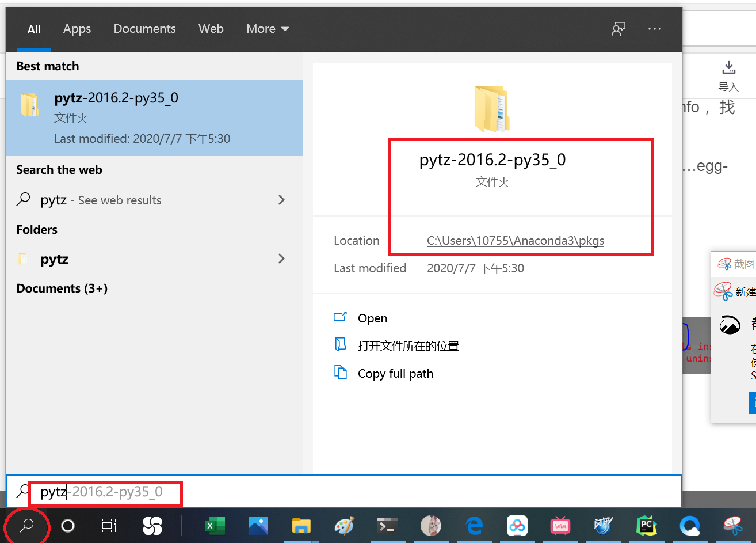Open Excel from the taskbar
This screenshot has height=543, width=756.
[x=215, y=526]
